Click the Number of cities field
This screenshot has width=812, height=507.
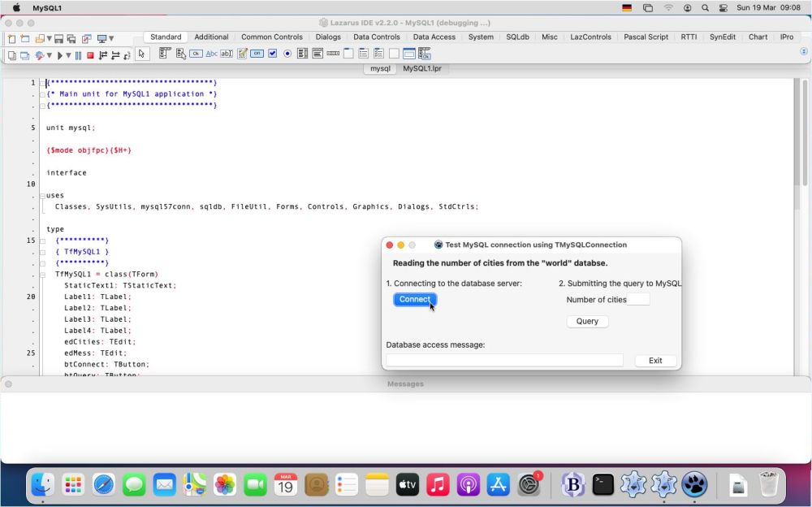pyautogui.click(x=638, y=299)
